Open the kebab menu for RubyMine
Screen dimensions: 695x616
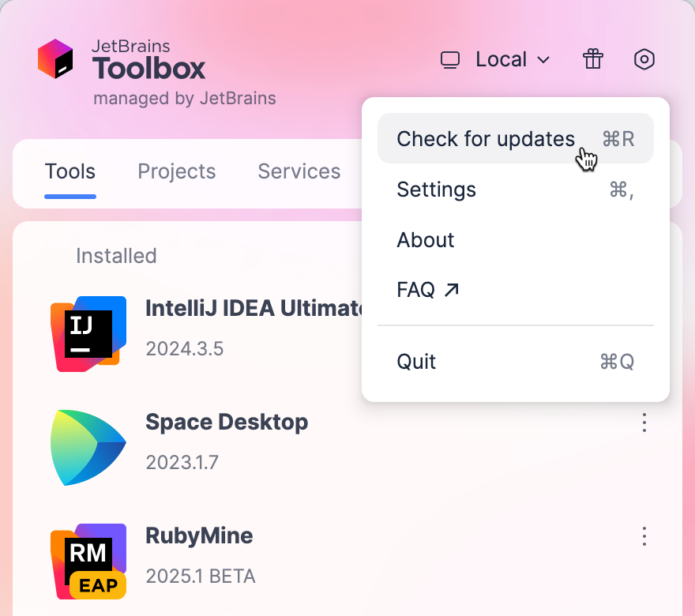(x=644, y=537)
